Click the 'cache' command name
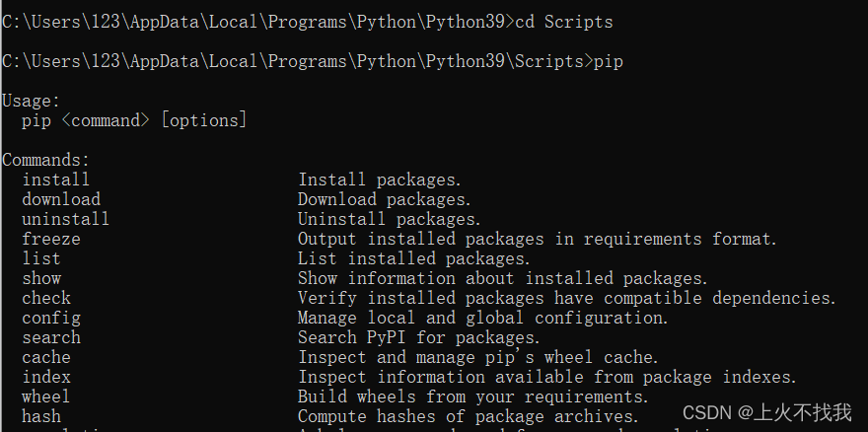The image size is (868, 432). pyautogui.click(x=46, y=358)
